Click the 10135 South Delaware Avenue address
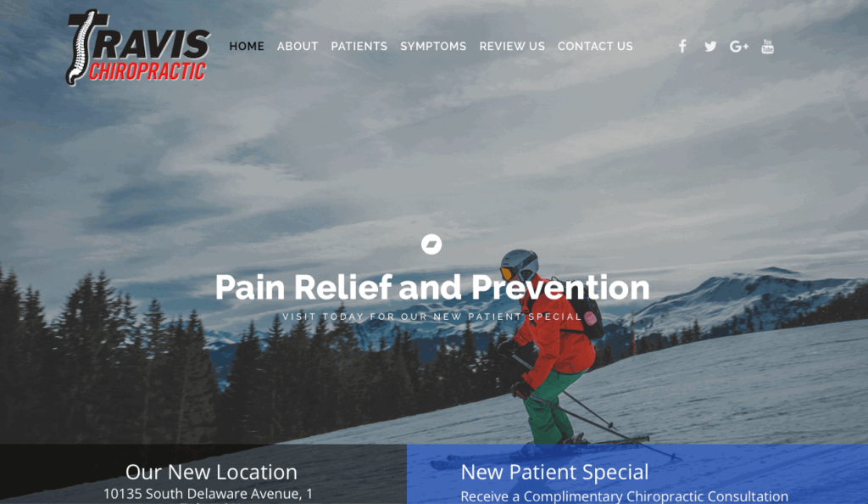This screenshot has height=504, width=868. [x=209, y=494]
